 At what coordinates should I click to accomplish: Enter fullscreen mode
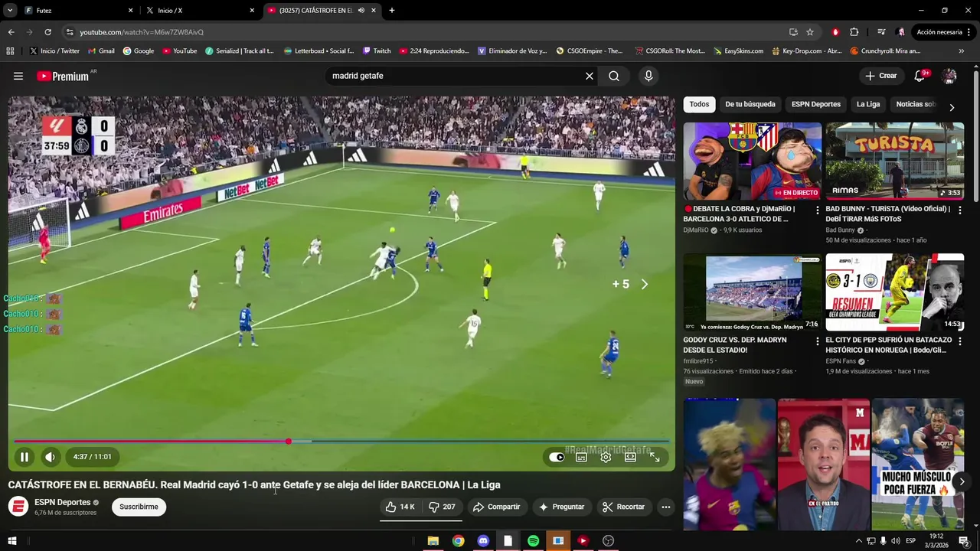point(655,457)
